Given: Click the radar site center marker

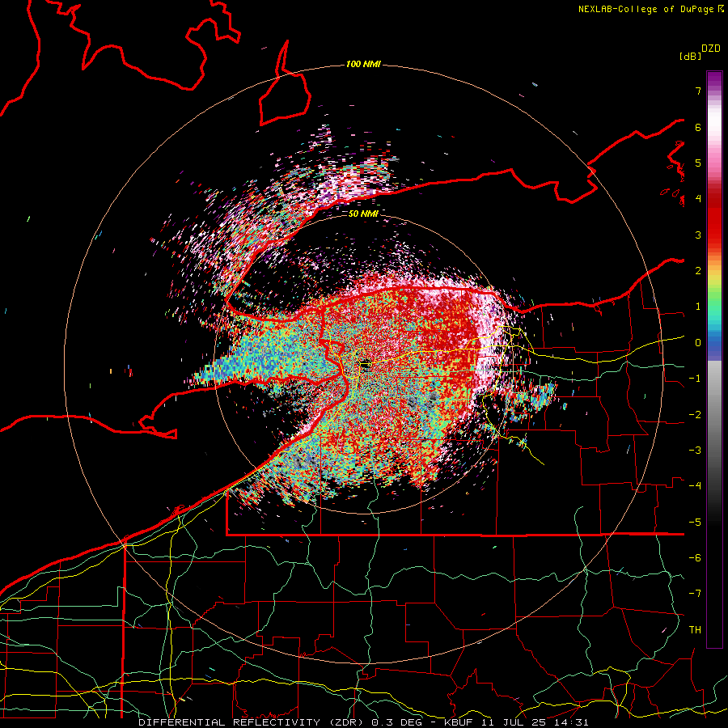Looking at the screenshot, I should point(365,366).
